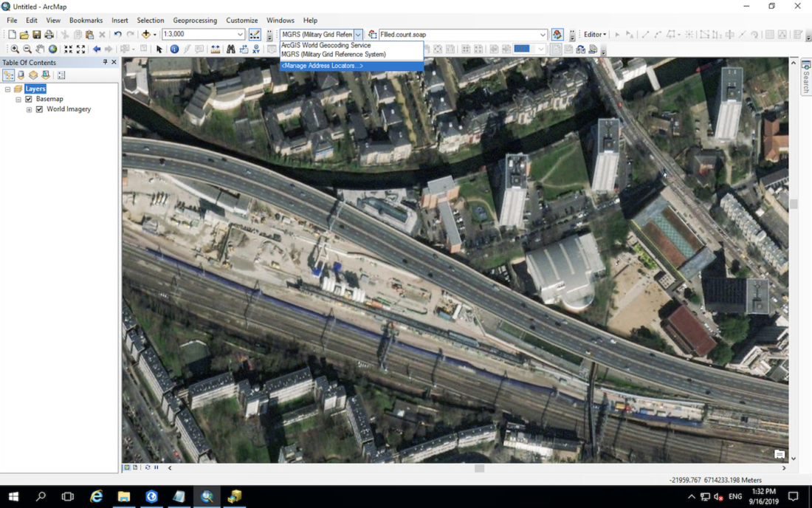Open the map scale dropdown
This screenshot has width=812, height=508.
click(240, 35)
